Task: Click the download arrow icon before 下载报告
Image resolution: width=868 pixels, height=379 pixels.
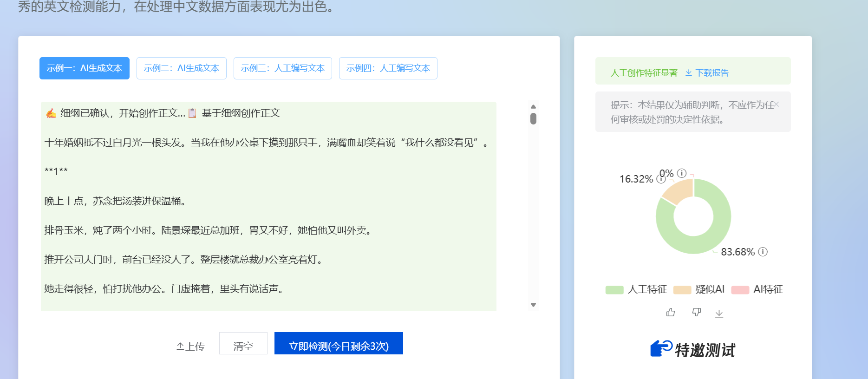Action: point(689,73)
